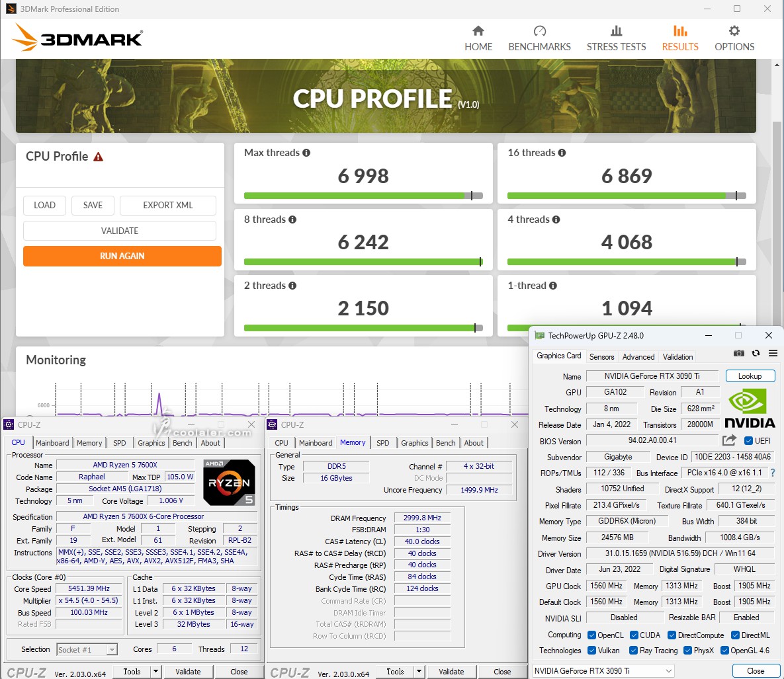
Task: Click the GPU Name field in GPU-Z
Action: pyautogui.click(x=652, y=376)
